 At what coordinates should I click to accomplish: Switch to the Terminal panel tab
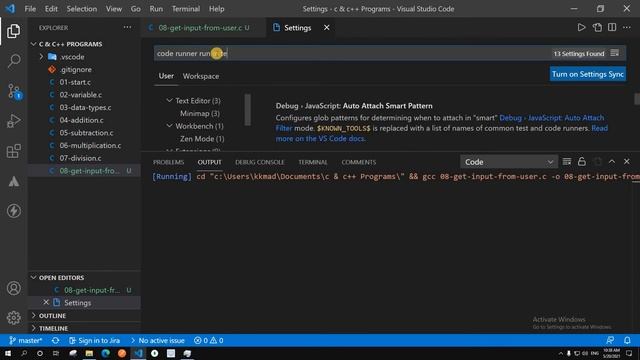coord(313,162)
